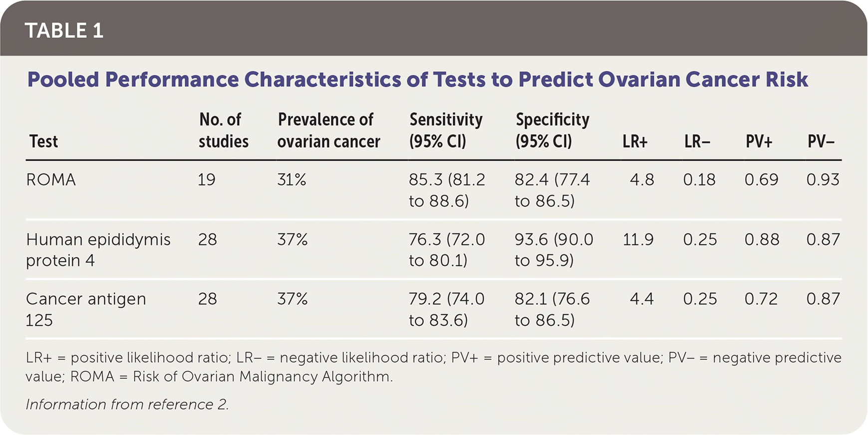Click the PV+ column header

[759, 142]
